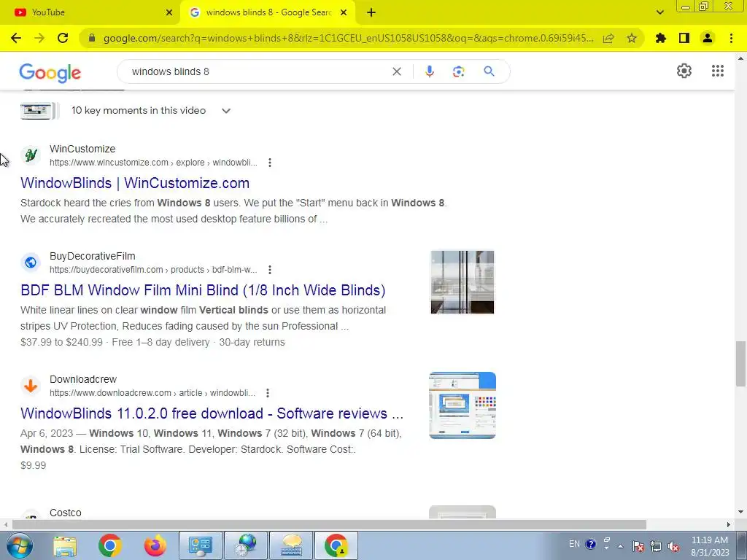Open the Chrome profile icon
747x560 pixels.
click(x=708, y=38)
